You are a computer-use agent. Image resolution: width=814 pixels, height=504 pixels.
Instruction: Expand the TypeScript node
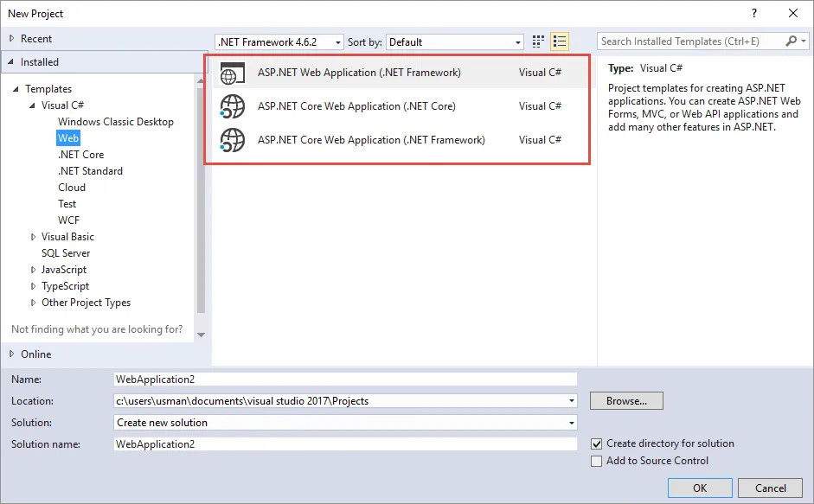33,286
